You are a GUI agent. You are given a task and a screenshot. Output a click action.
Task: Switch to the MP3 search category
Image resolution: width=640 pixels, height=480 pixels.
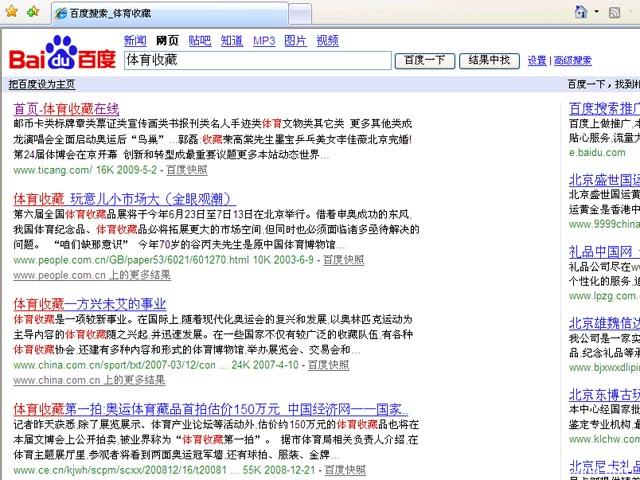click(x=264, y=41)
